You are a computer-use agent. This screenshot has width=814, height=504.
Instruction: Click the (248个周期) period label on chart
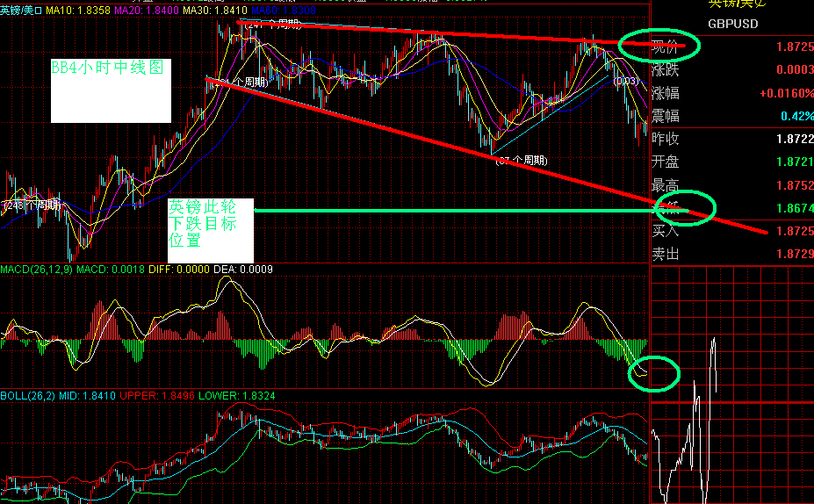pos(31,205)
